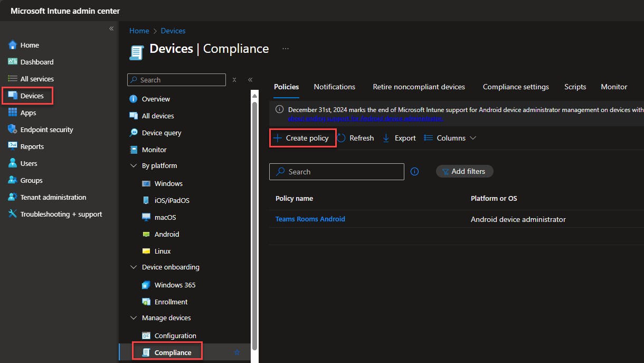Open the Teams Rooms Android policy
Image resolution: width=644 pixels, height=363 pixels.
[x=310, y=219]
